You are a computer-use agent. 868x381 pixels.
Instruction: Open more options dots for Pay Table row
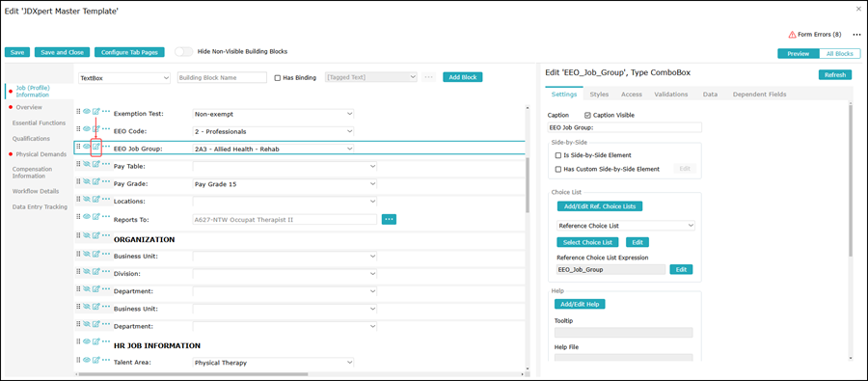point(106,164)
